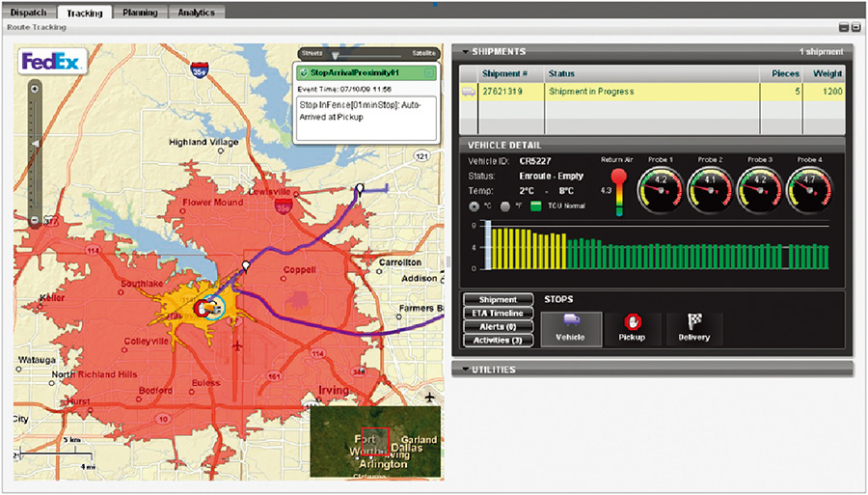The width and height of the screenshot is (868, 495).
Task: Close the StopArrivalProximity#1 alert popup
Action: [429, 72]
